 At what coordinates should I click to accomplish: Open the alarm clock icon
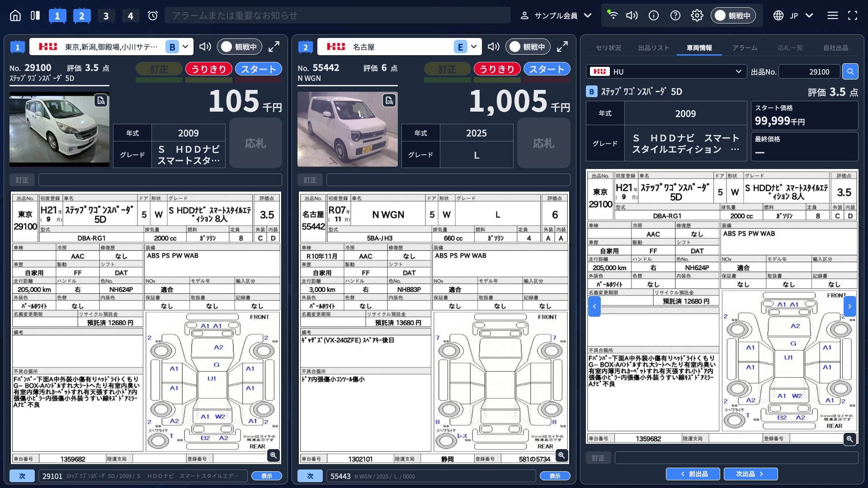153,16
